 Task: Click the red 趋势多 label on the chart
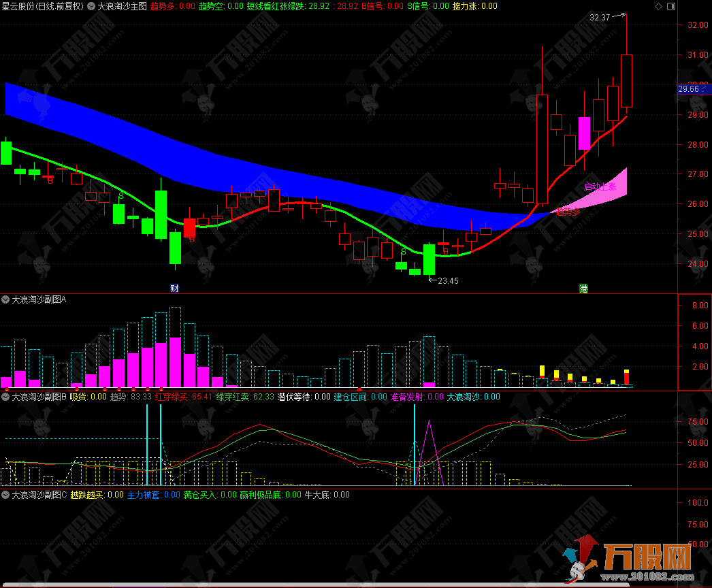[568, 212]
